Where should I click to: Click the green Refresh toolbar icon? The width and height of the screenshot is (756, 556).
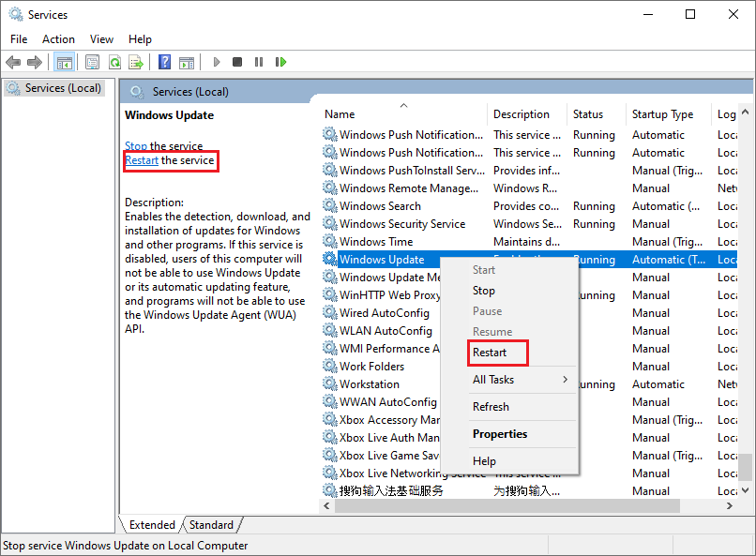[x=113, y=62]
